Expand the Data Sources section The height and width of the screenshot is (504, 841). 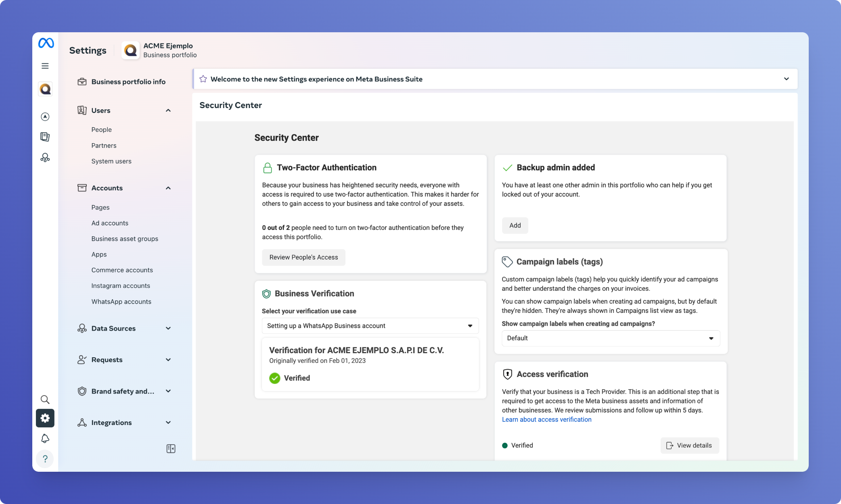click(x=168, y=328)
